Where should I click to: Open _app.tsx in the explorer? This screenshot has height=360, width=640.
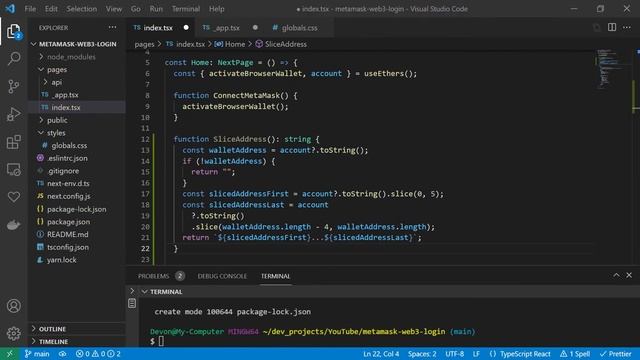tap(77, 95)
